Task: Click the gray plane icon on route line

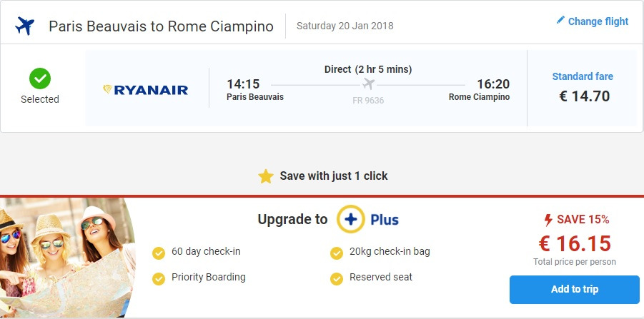Action: click(x=368, y=84)
